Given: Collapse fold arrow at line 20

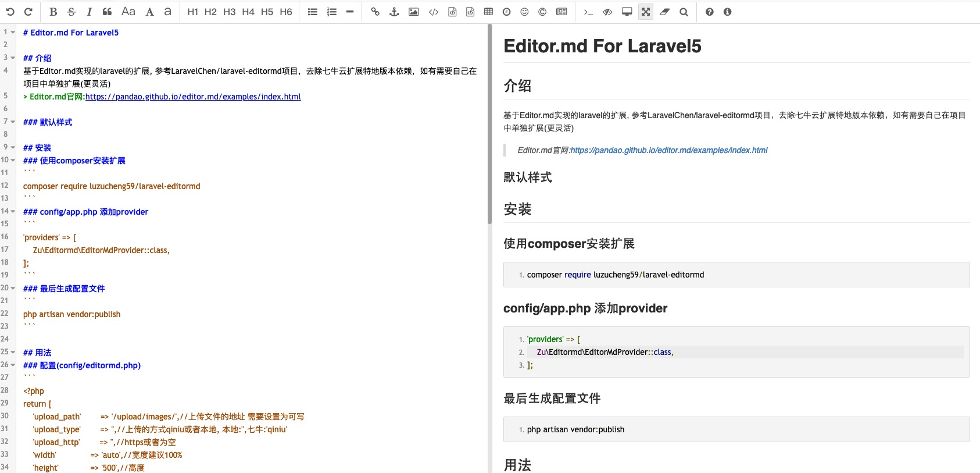Looking at the screenshot, I should tap(13, 288).
